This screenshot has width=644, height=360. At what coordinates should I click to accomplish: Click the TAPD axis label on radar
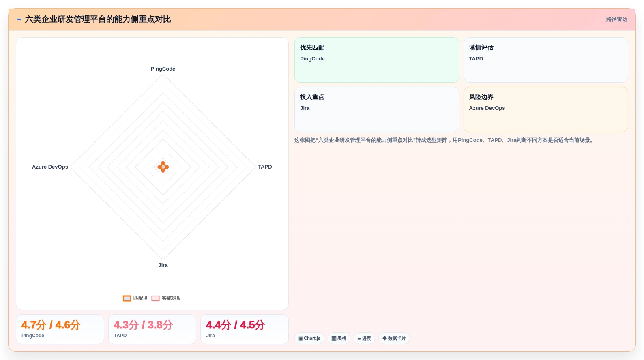coord(265,167)
